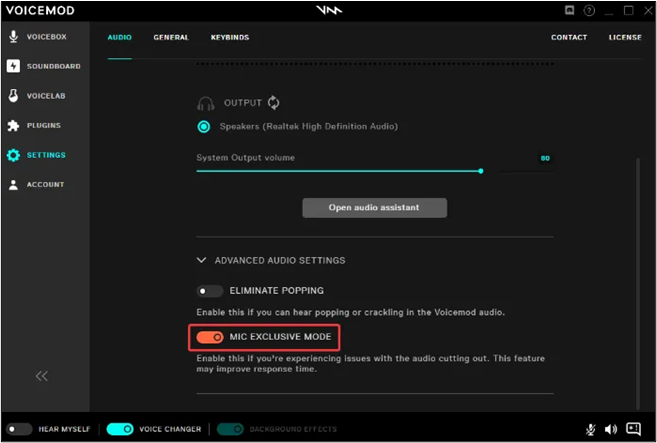657x443 pixels.
Task: Collapse the Advanced Audio Settings section
Action: point(203,260)
